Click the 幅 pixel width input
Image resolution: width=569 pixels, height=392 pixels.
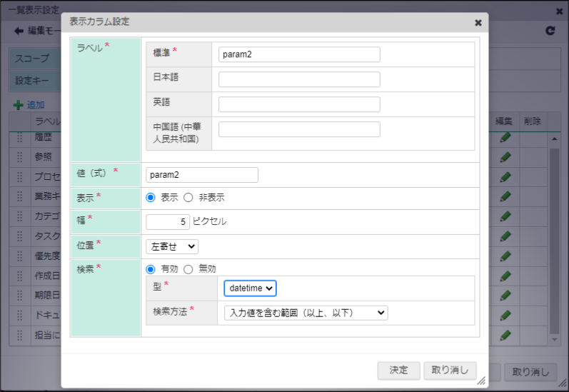click(x=168, y=222)
